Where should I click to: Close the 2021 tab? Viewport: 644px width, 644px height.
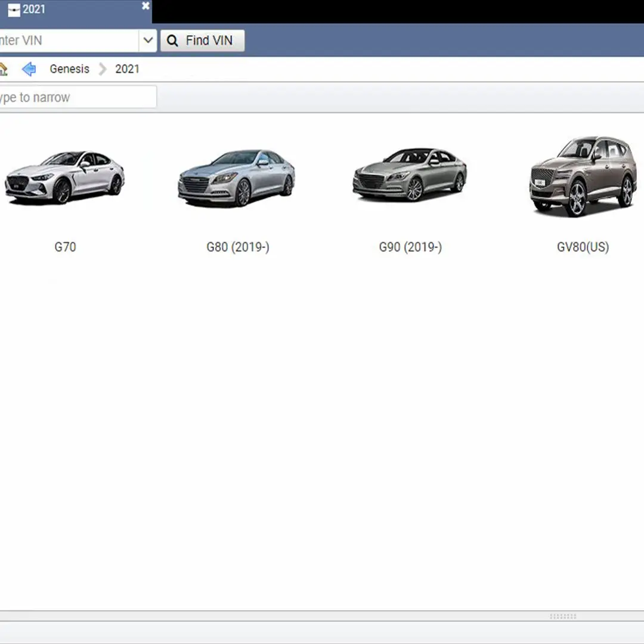[x=145, y=6]
